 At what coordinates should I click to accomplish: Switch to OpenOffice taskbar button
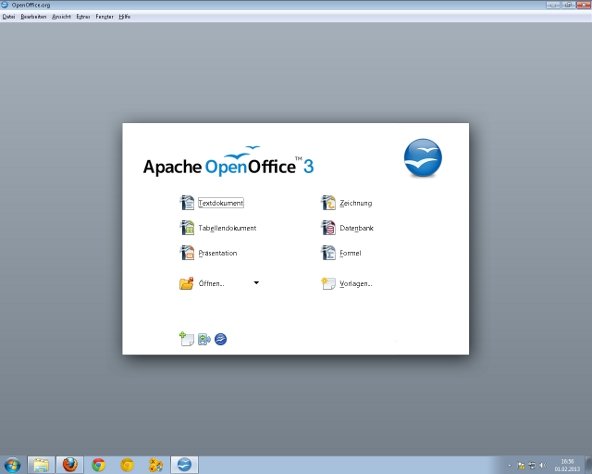185,465
